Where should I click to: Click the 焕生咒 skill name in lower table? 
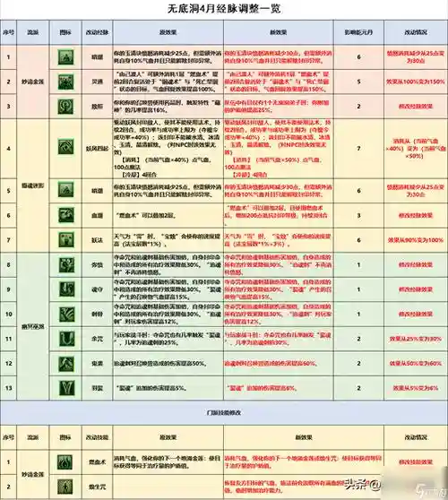[98, 487]
